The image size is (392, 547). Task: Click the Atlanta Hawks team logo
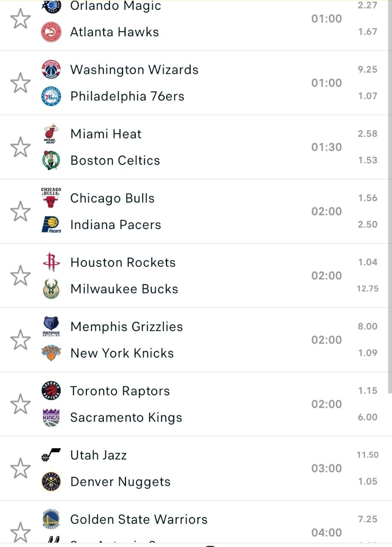click(x=51, y=32)
